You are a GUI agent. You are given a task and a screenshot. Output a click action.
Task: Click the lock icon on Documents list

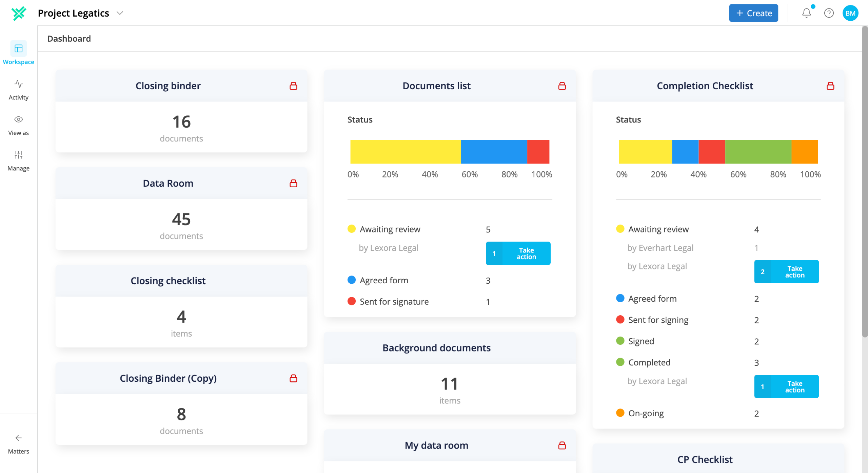coord(562,86)
